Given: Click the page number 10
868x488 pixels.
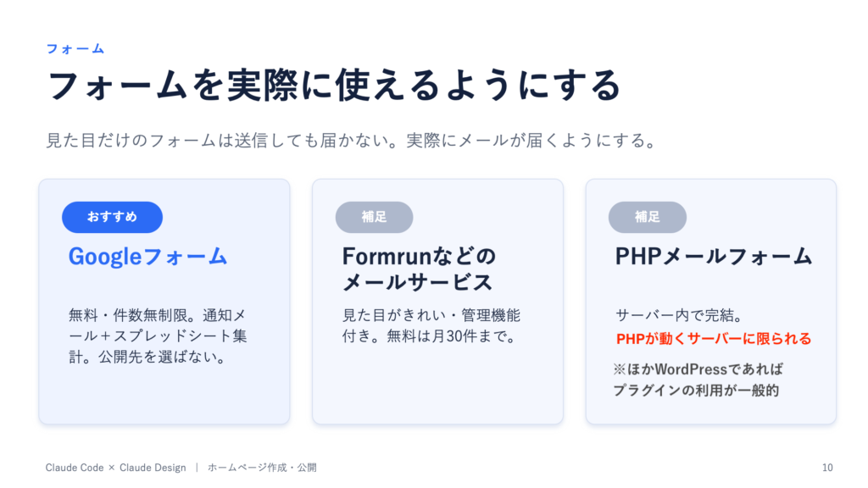Looking at the screenshot, I should 827,468.
